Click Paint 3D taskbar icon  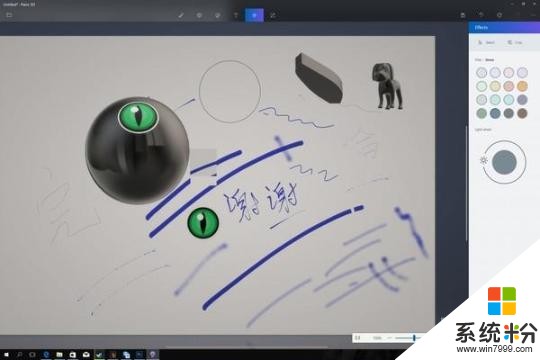point(153,354)
